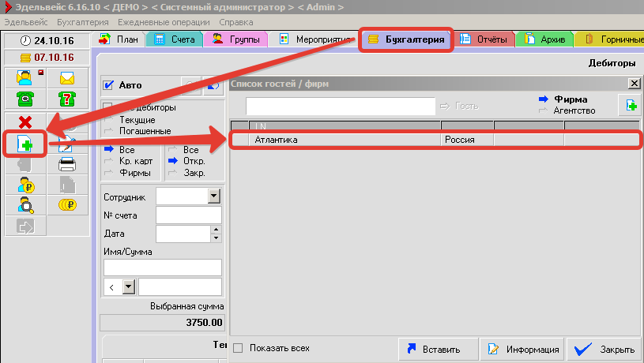Click the red question mark help icon

tap(67, 99)
